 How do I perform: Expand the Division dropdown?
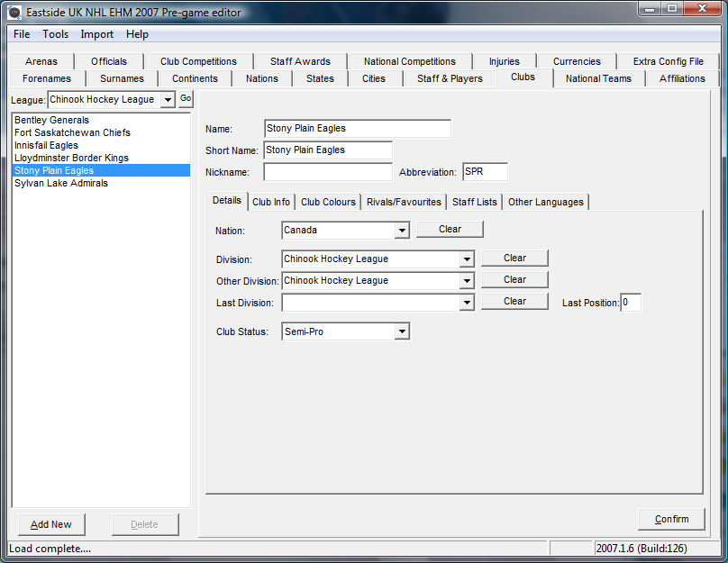point(467,259)
